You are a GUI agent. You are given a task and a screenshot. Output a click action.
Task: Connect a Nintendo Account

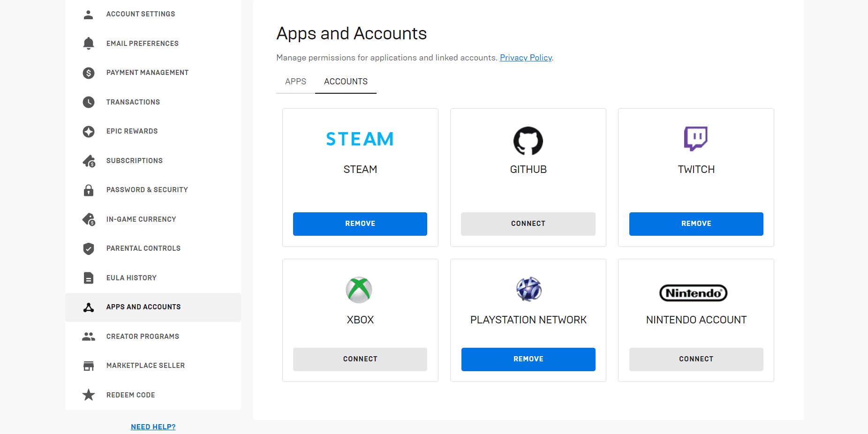[x=696, y=359]
